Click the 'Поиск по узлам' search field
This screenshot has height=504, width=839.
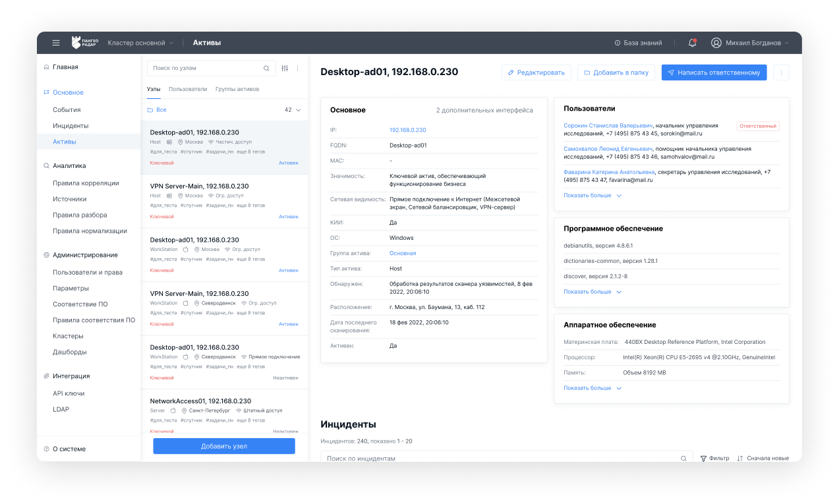coord(204,68)
